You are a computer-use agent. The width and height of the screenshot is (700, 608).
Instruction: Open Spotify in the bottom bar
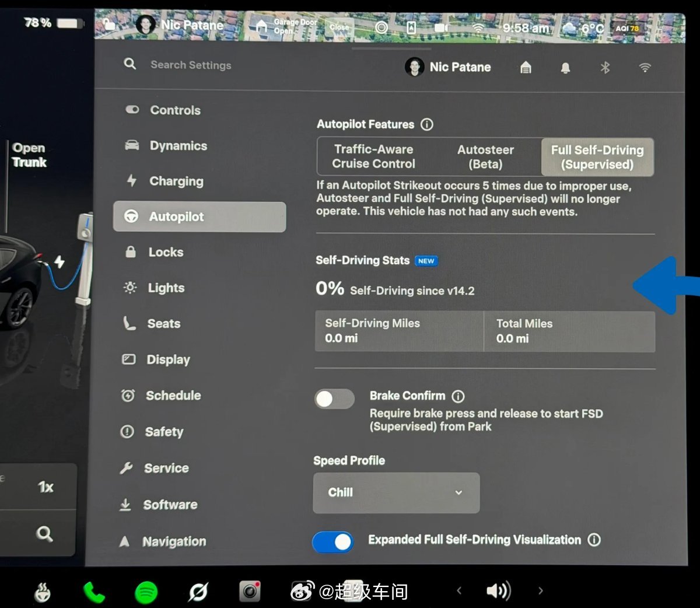[146, 593]
